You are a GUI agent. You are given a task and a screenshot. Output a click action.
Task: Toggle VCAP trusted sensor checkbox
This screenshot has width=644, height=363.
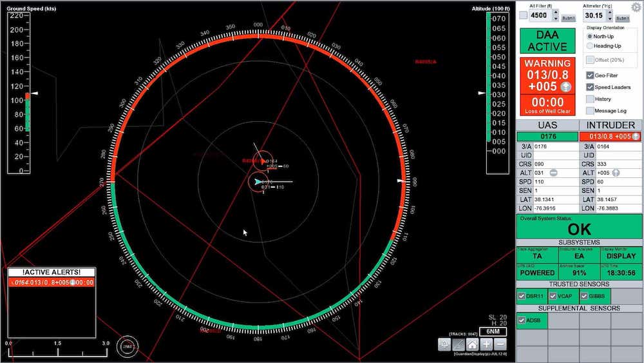click(x=553, y=296)
